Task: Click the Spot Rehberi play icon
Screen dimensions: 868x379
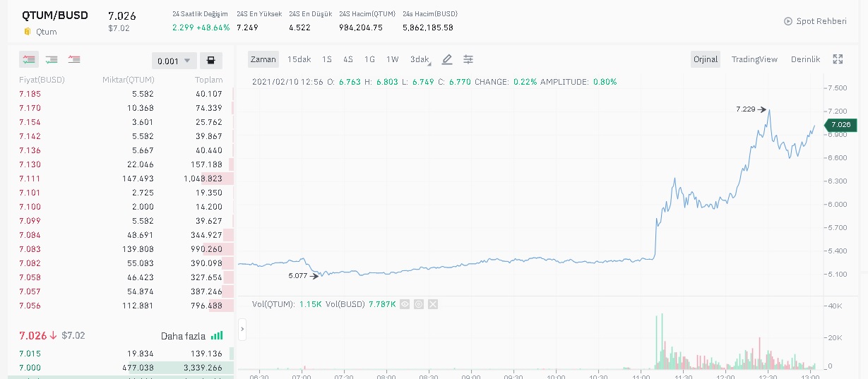Action: (788, 21)
